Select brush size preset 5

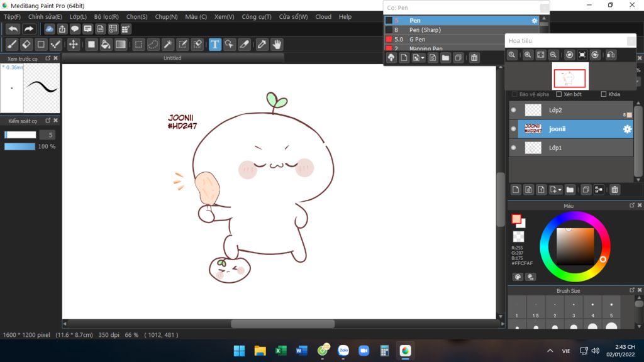(611, 308)
